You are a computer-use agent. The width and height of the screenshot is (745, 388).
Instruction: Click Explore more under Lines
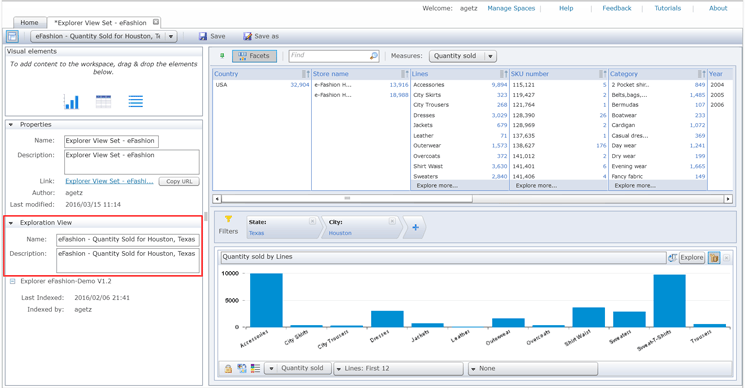[437, 186]
